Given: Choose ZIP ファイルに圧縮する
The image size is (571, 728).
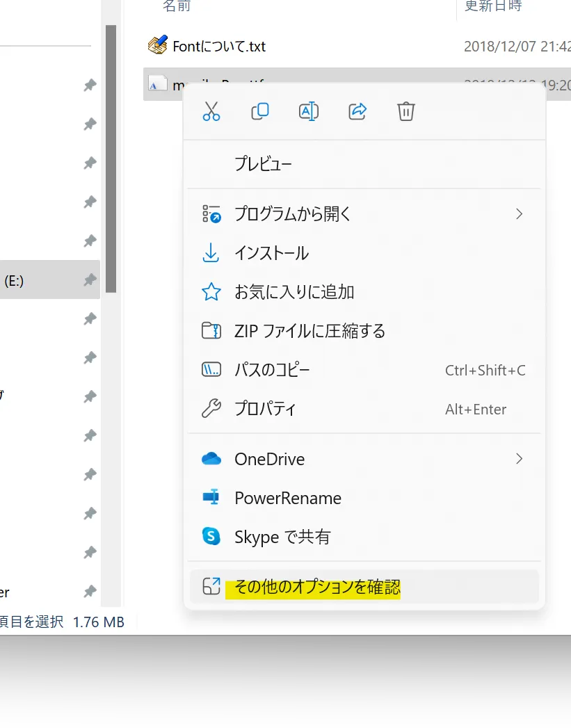Looking at the screenshot, I should [x=364, y=331].
